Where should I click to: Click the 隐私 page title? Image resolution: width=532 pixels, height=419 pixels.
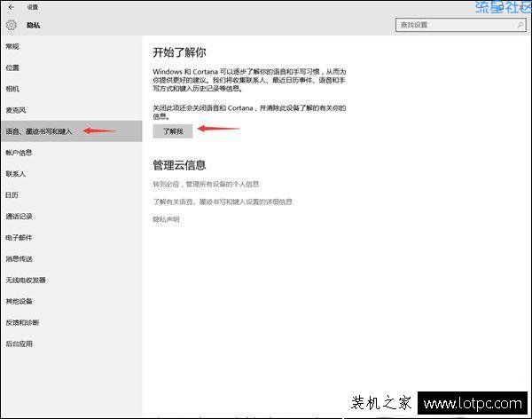34,25
